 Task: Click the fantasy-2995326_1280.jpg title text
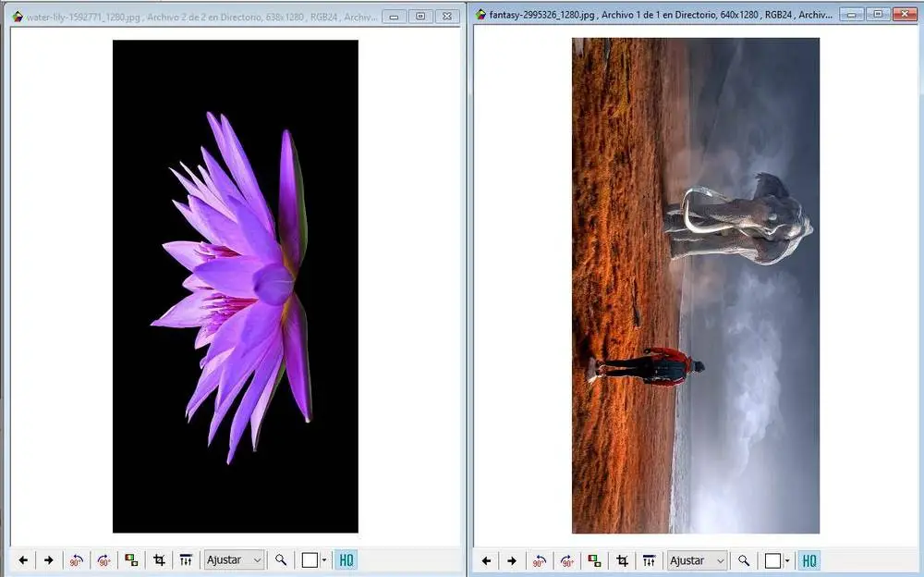[x=541, y=15]
